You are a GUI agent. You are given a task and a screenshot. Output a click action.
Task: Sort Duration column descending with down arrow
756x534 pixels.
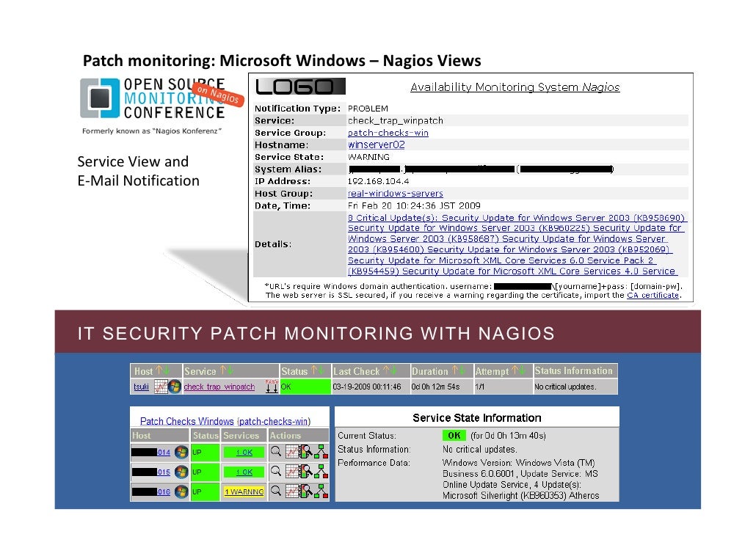click(x=462, y=370)
